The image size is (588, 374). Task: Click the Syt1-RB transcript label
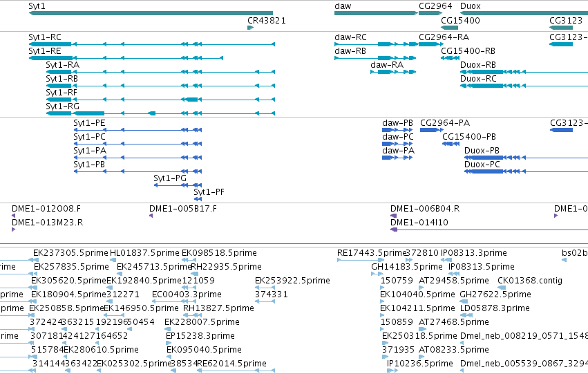(62, 79)
